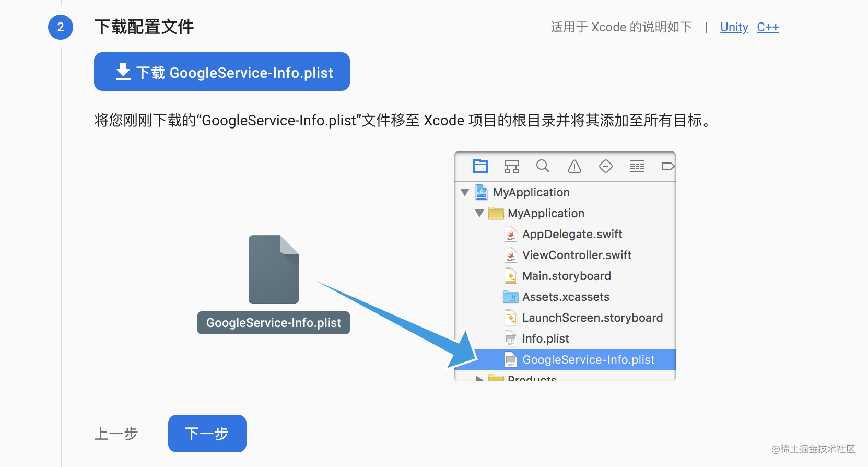
Task: Go back with the 上一步 button
Action: click(116, 434)
